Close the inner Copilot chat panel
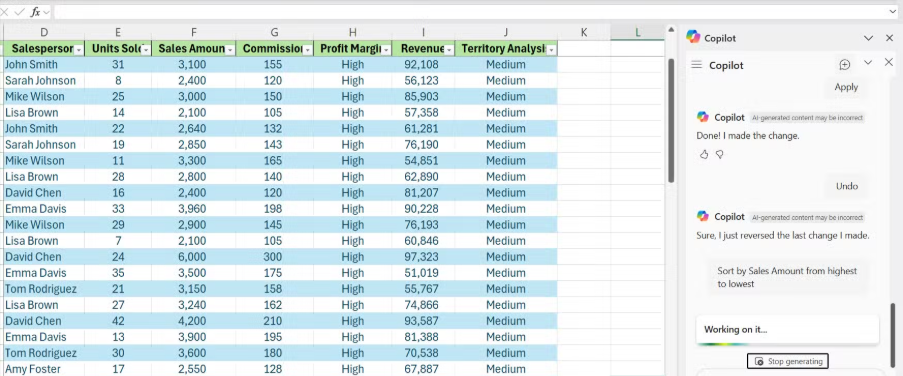This screenshot has height=376, width=903. pyautogui.click(x=889, y=62)
